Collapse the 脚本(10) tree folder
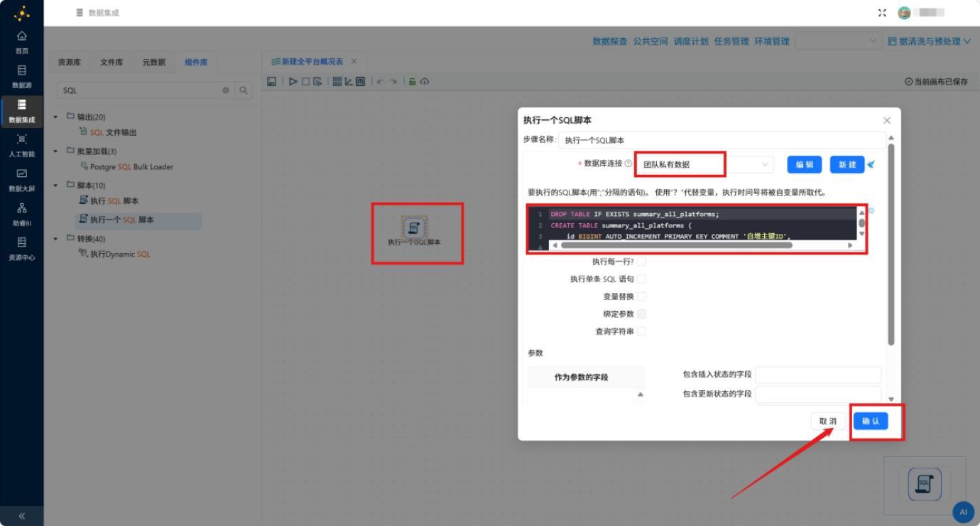Screen dimensions: 980x526 pos(56,186)
